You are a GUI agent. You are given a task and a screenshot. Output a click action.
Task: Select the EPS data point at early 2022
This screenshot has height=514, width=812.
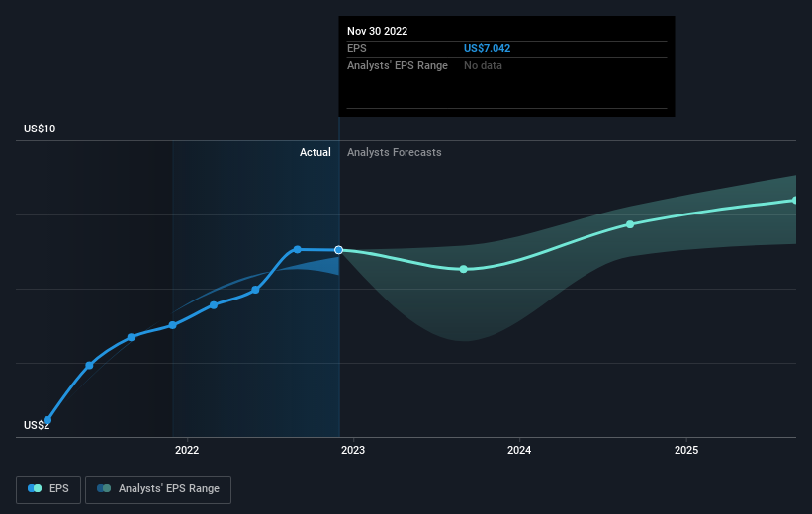point(214,305)
